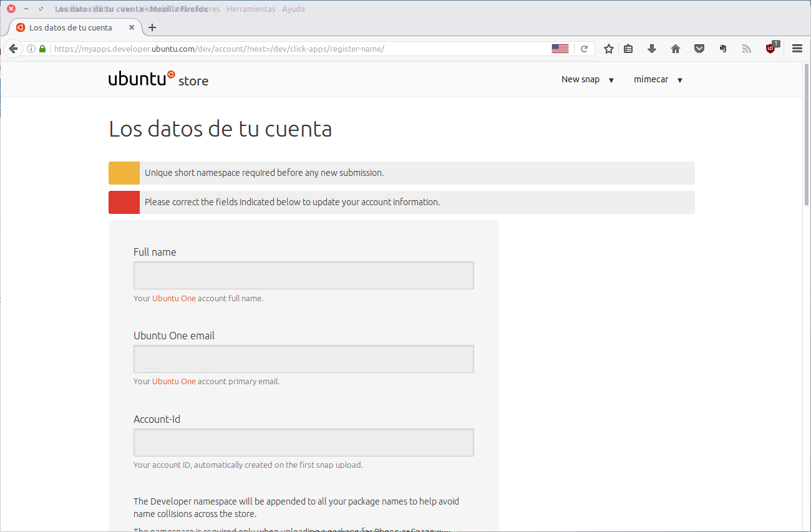811x532 pixels.
Task: Open Ubuntu One link under email field
Action: 174,381
